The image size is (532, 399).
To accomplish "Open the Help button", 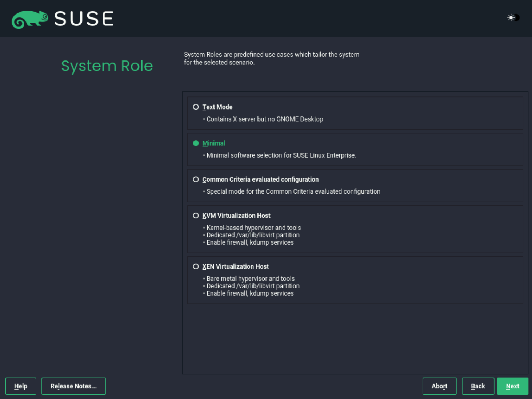I will (x=21, y=386).
